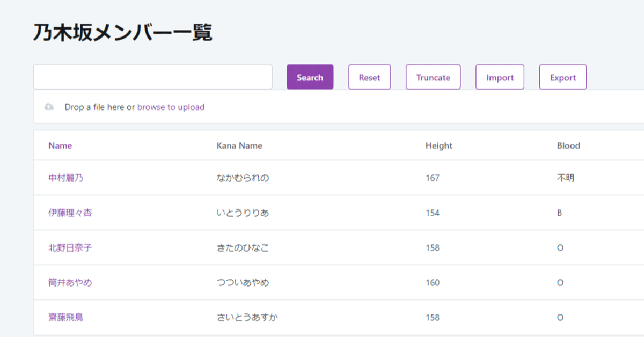
Task: Click the Blood column header
Action: (x=568, y=145)
